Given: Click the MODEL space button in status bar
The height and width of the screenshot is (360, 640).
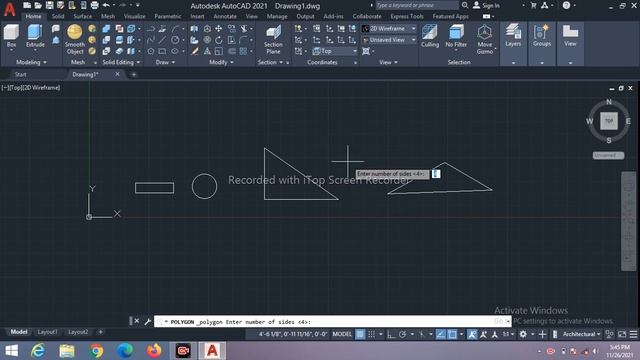Looking at the screenshot, I should point(342,334).
